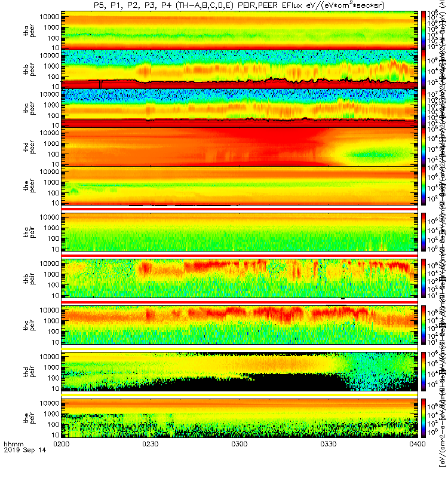Viewport: 448px width, 478px height.
Task: Click inside the the peir spectrogram panel
Action: pos(240,418)
